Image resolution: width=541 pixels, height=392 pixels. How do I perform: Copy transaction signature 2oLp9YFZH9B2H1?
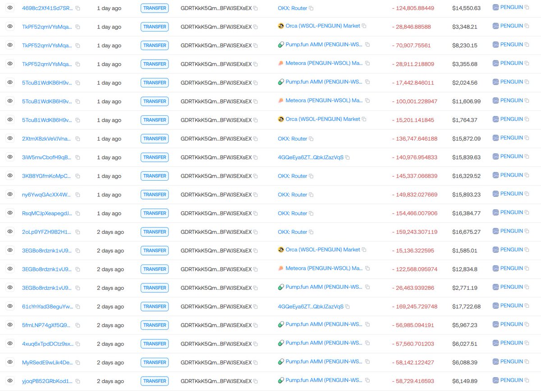[78, 232]
